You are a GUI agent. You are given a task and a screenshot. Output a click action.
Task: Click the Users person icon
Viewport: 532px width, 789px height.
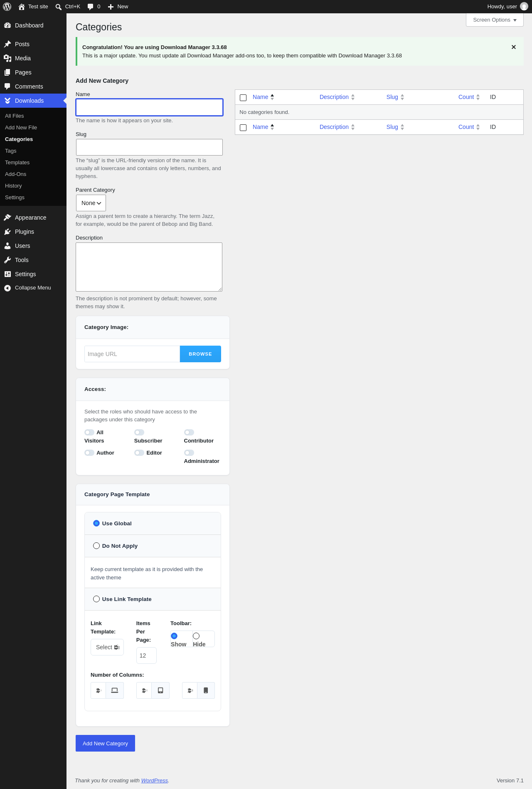[x=7, y=246]
